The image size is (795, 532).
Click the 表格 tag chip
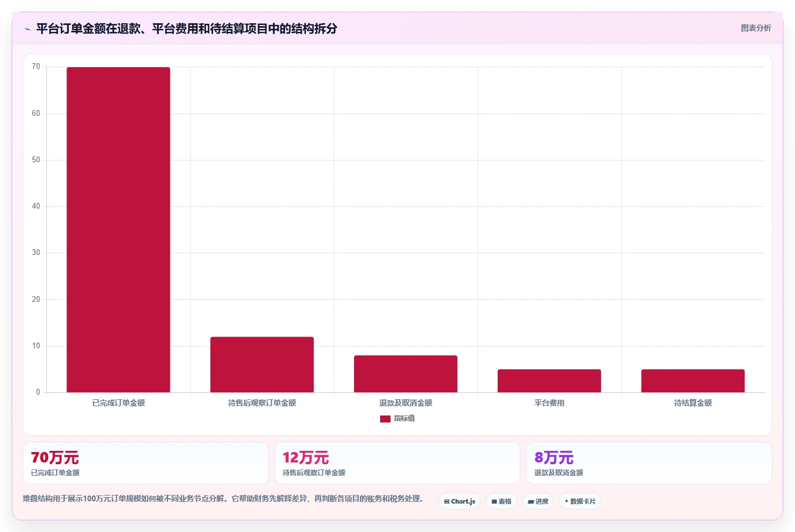pos(501,501)
